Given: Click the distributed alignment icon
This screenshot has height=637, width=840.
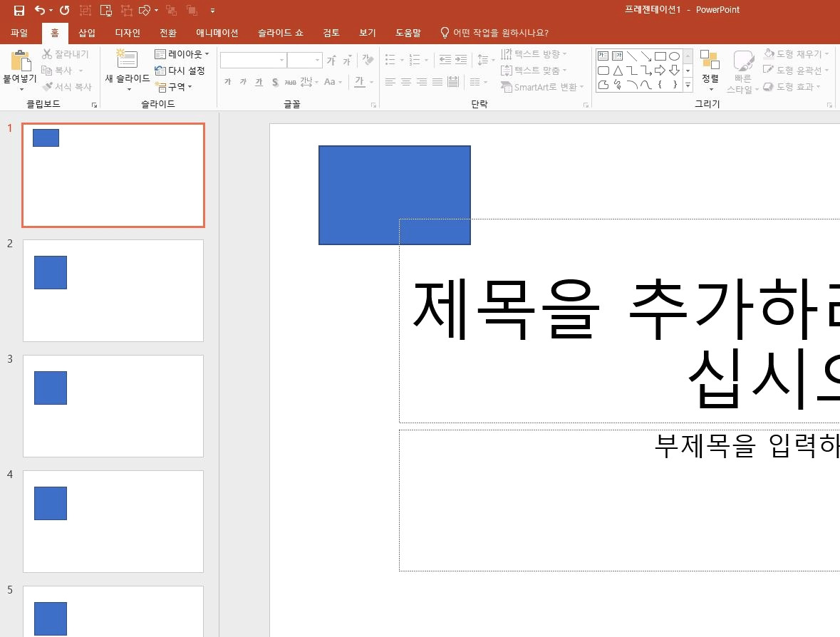Looking at the screenshot, I should pos(453,82).
